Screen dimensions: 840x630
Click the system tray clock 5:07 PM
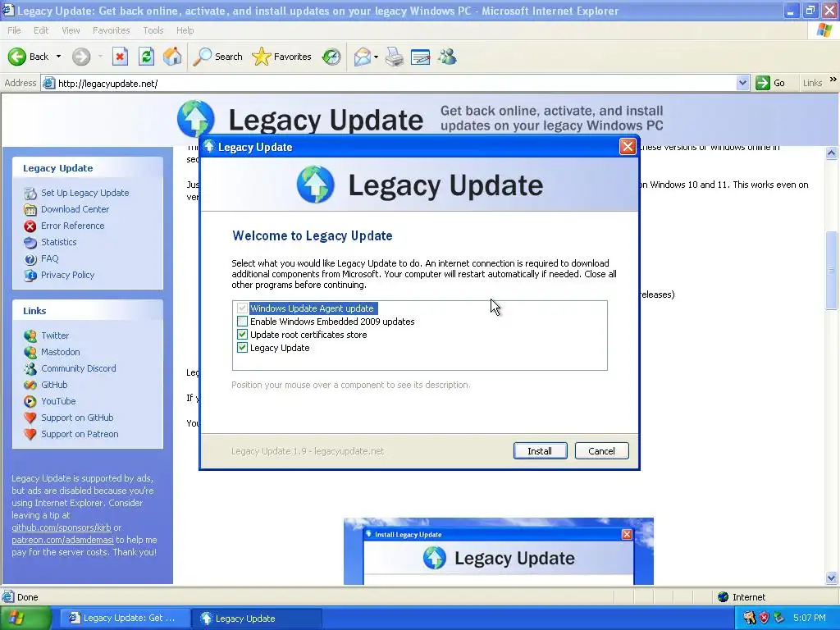tap(810, 618)
